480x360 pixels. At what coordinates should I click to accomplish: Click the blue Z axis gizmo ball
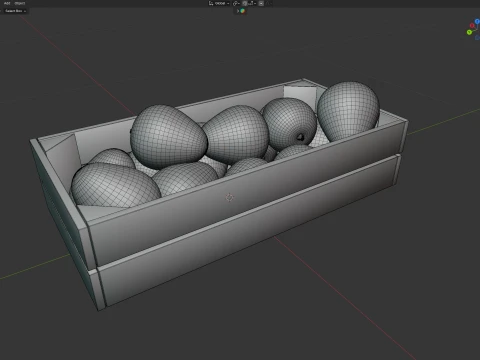pos(477,21)
